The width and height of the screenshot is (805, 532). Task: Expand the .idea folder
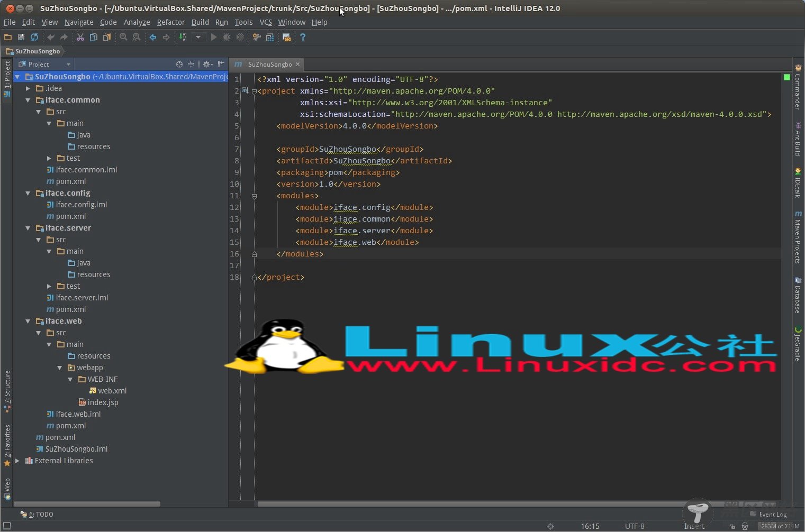[28, 88]
